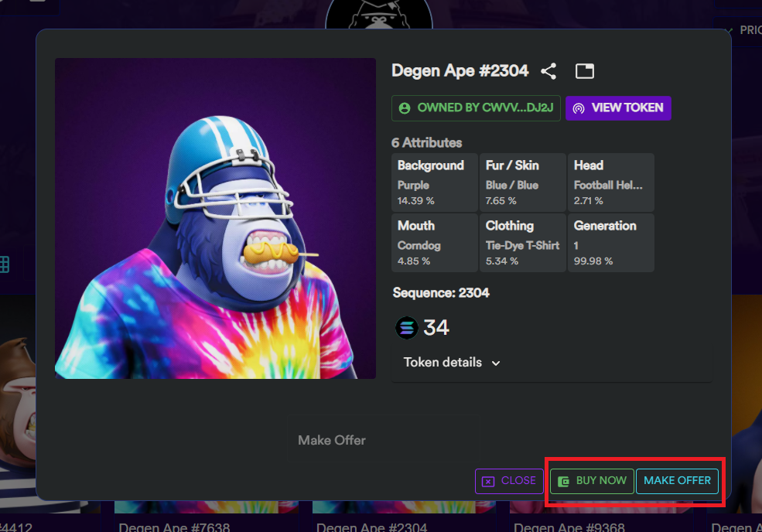Focus the Make Offer input field
Image resolution: width=762 pixels, height=532 pixels.
click(x=383, y=438)
